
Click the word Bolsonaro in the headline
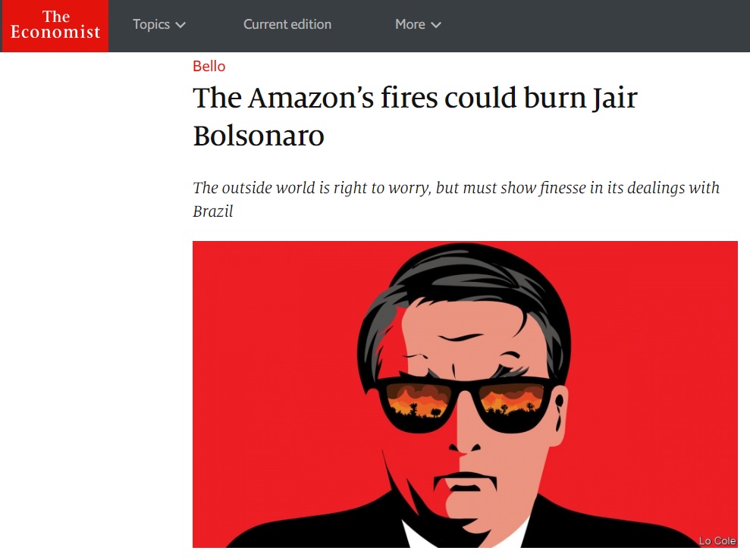click(259, 136)
